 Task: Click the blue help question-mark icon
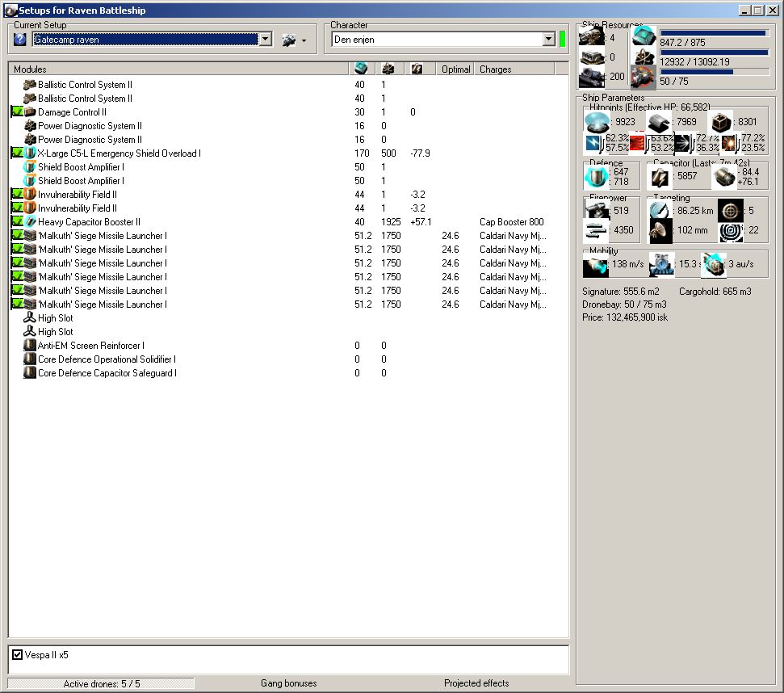[x=20, y=40]
